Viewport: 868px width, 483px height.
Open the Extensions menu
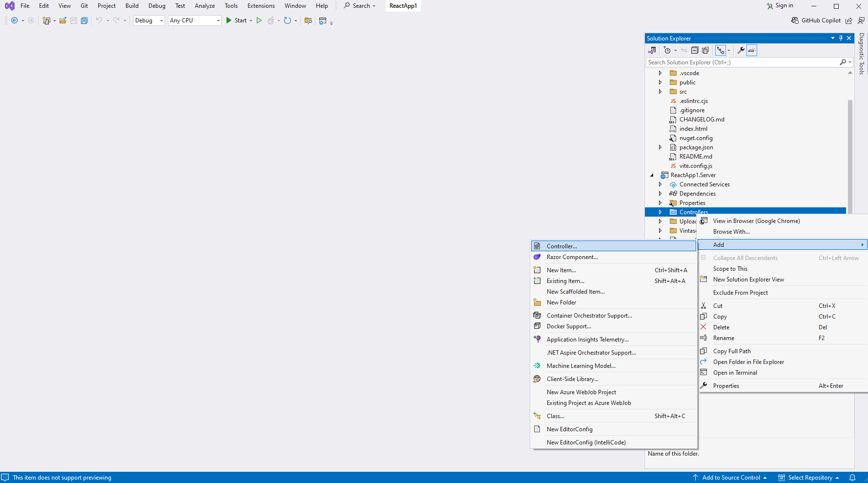261,6
